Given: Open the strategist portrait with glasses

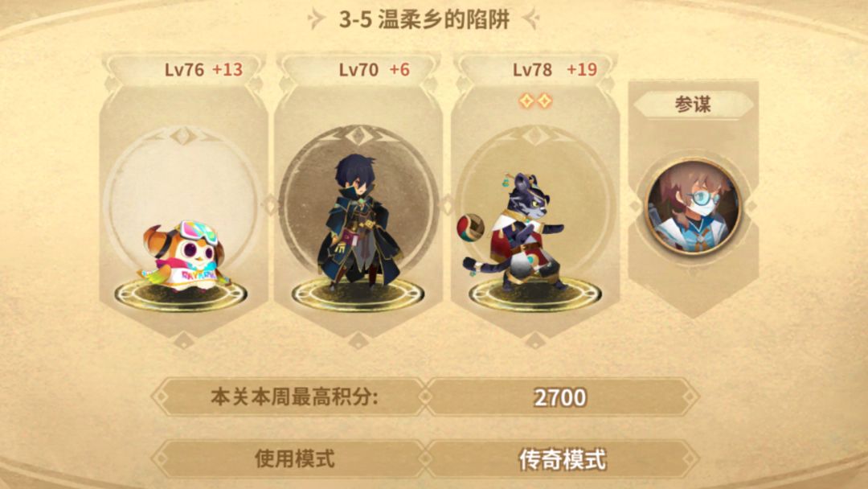Looking at the screenshot, I should click(693, 206).
